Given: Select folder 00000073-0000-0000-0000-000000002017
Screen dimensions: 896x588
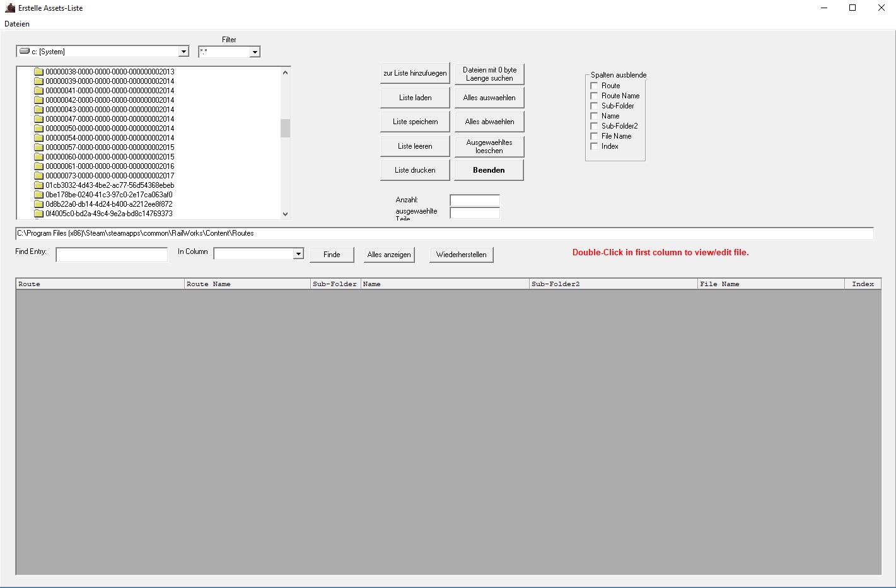Looking at the screenshot, I should [110, 176].
